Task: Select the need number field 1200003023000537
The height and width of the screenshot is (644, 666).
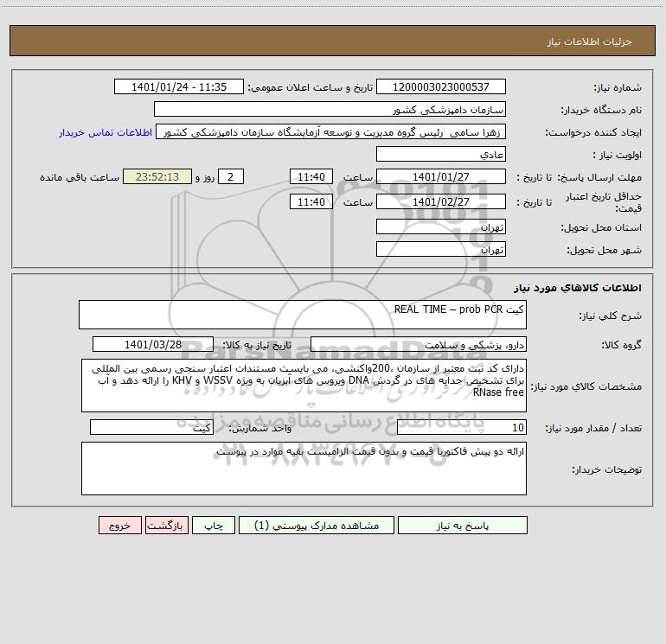Action: click(x=441, y=86)
